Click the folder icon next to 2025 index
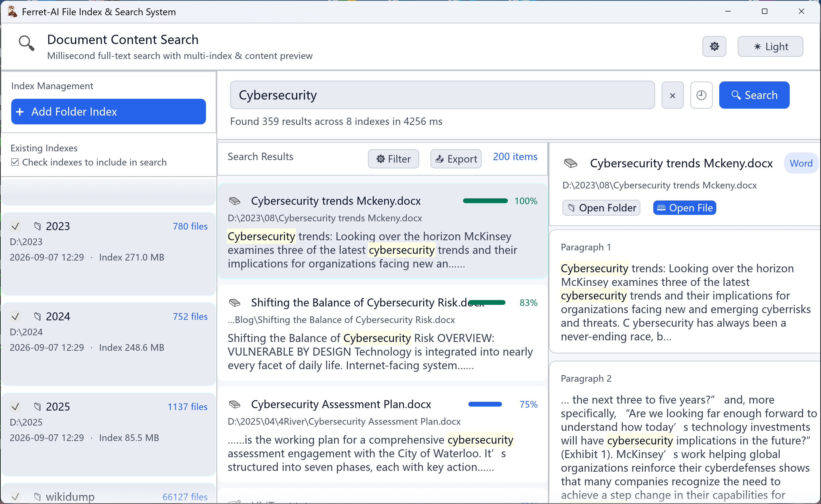The width and height of the screenshot is (821, 504). tap(37, 407)
